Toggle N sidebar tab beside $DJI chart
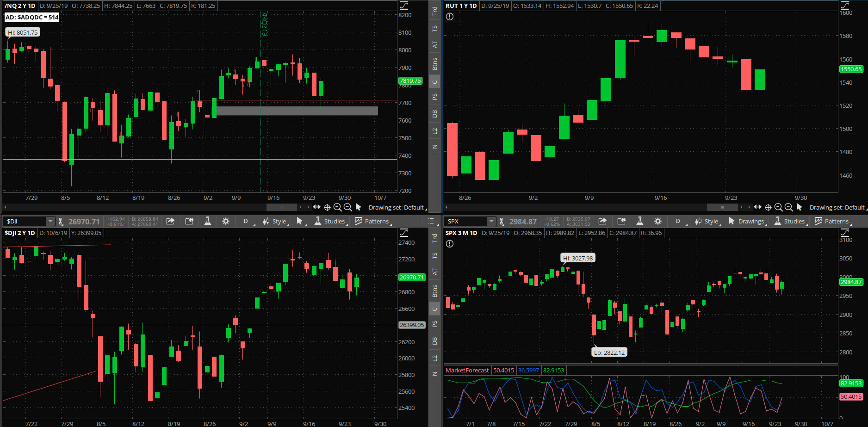The height and width of the screenshot is (427, 868). (434, 374)
